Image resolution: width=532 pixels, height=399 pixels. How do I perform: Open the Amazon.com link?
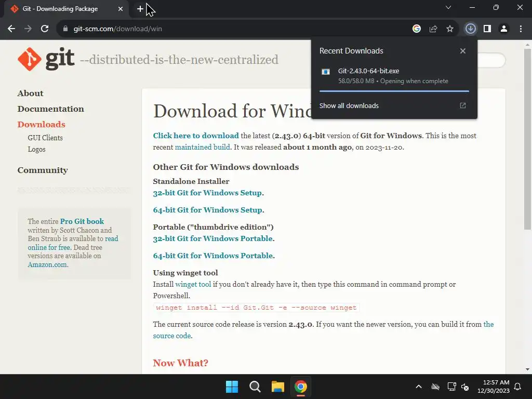(x=47, y=264)
